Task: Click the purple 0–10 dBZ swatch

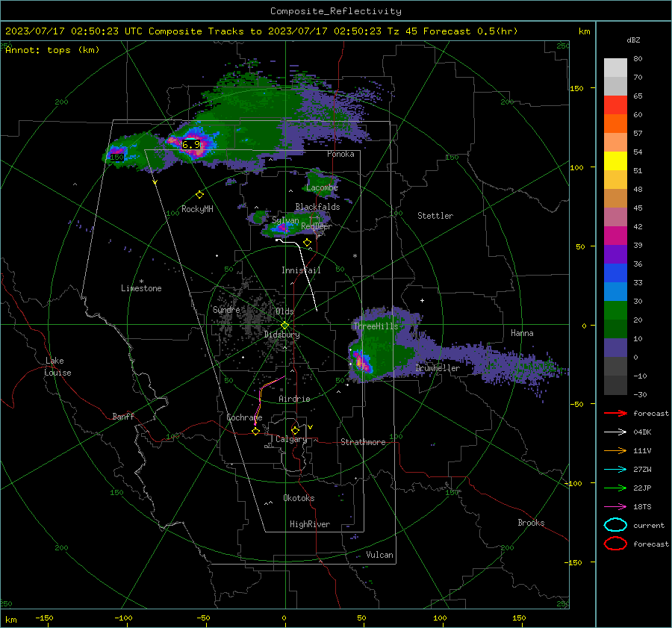Action: (x=615, y=348)
